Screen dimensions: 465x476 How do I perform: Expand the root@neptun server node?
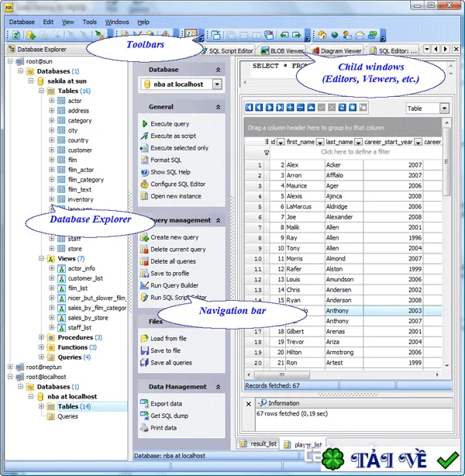click(10, 367)
